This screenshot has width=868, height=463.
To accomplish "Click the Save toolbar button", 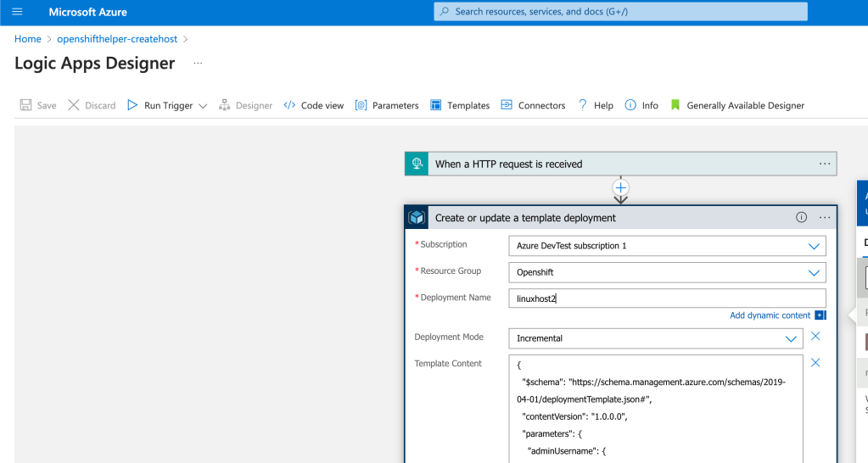I will (x=38, y=105).
